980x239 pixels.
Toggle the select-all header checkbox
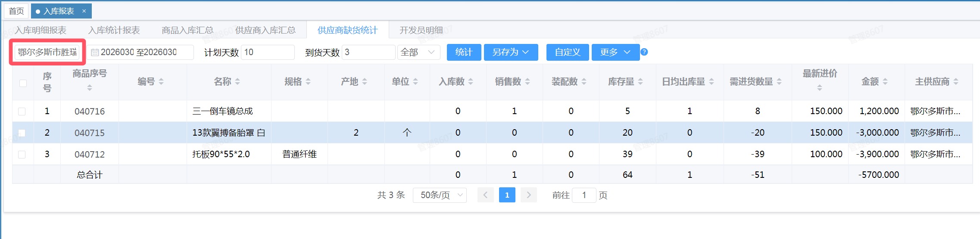point(23,83)
